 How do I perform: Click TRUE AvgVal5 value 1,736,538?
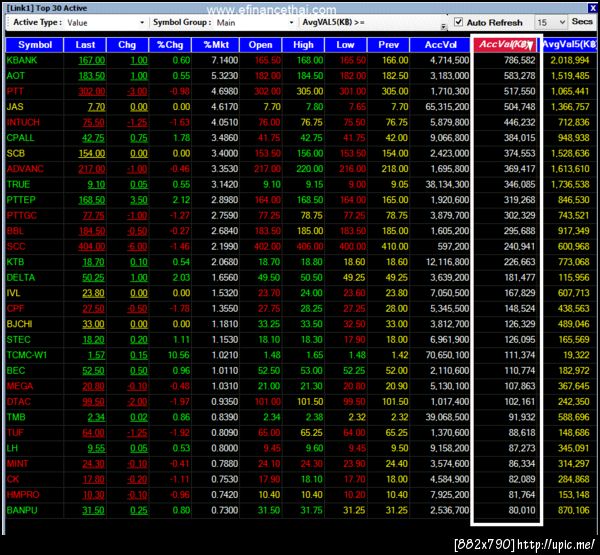570,184
